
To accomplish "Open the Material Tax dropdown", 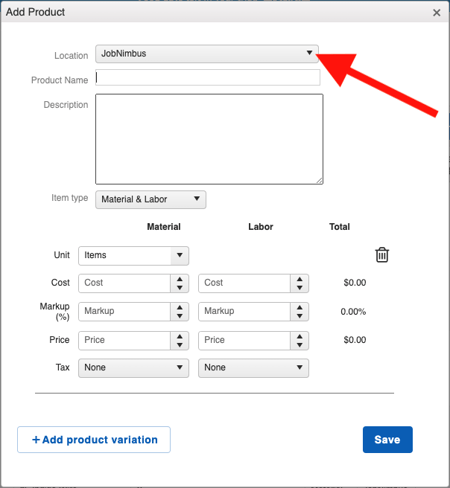I will [x=134, y=368].
